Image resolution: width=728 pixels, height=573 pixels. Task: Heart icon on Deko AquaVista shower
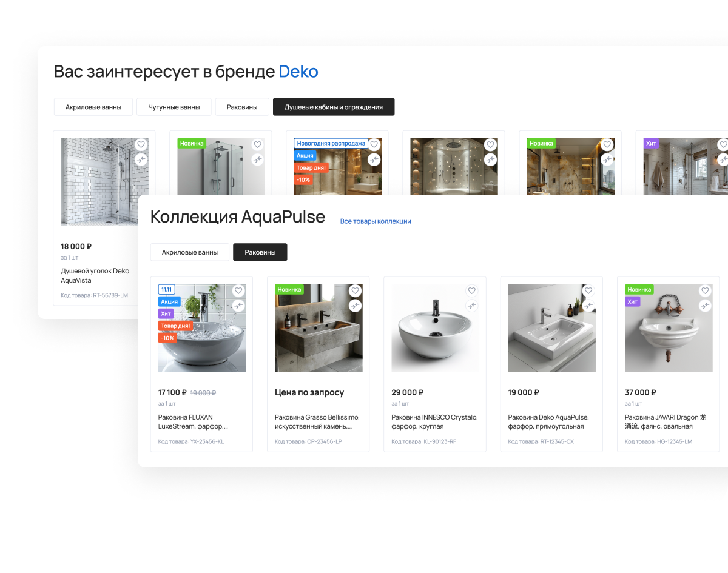(141, 145)
